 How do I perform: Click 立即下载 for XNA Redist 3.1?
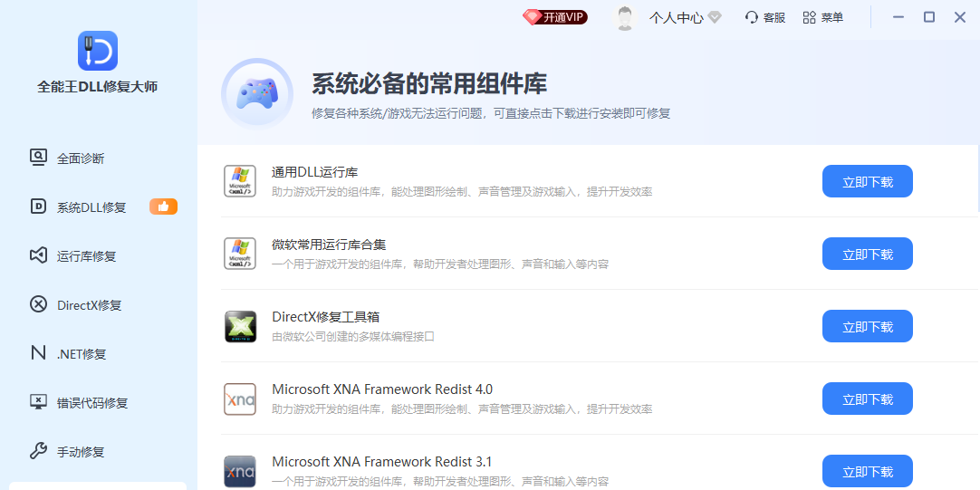tap(868, 471)
